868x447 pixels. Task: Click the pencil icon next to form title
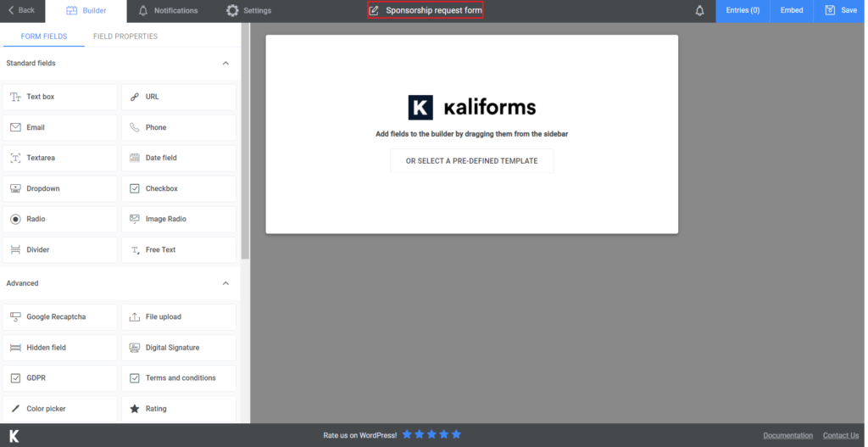click(374, 10)
